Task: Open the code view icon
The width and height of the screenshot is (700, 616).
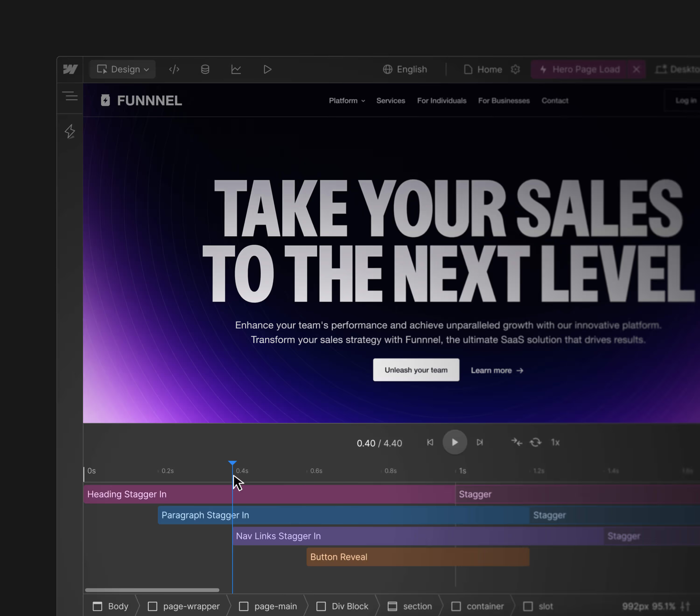Action: pos(174,70)
